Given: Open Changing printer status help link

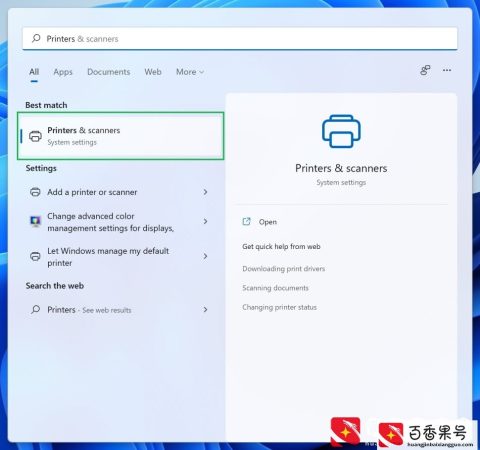Looking at the screenshot, I should (x=279, y=307).
